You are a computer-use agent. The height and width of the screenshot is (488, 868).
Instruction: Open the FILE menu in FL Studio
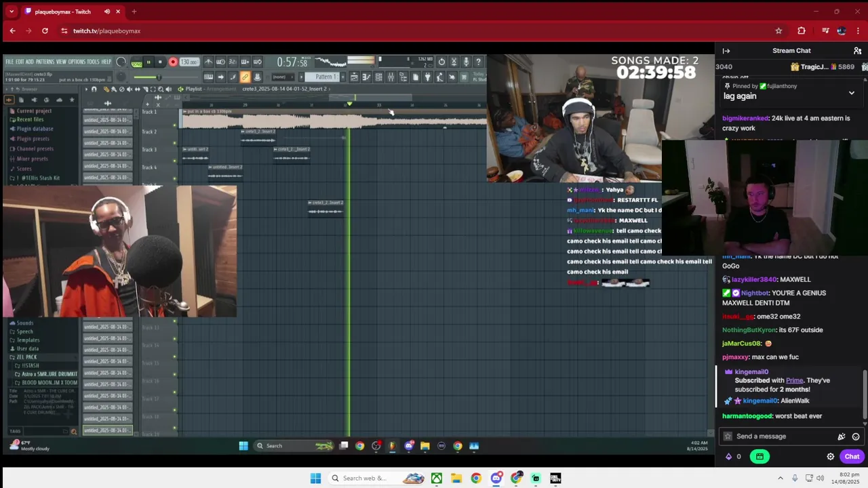tap(9, 62)
